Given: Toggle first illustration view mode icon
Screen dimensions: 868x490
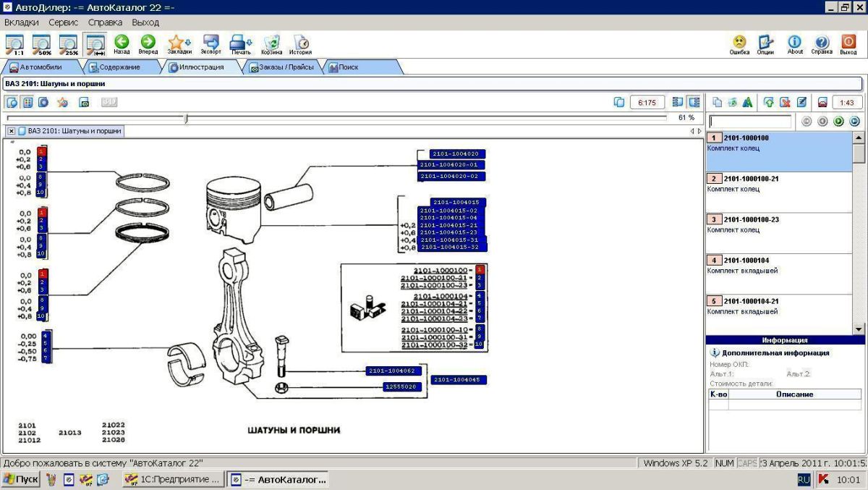Looking at the screenshot, I should (12, 102).
